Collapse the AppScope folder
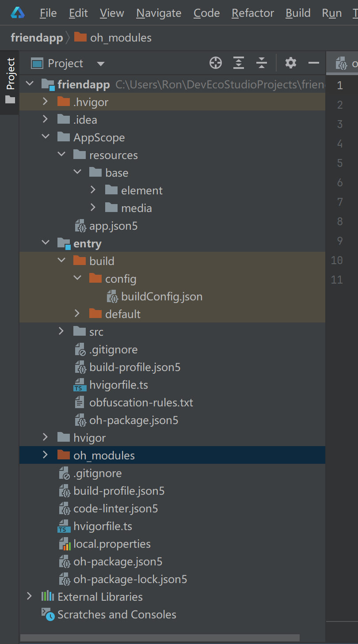 coord(45,137)
